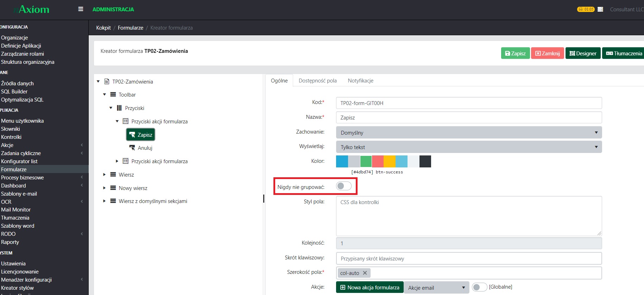Open the Wyświetlaj dropdown
644x295 pixels.
pos(469,147)
